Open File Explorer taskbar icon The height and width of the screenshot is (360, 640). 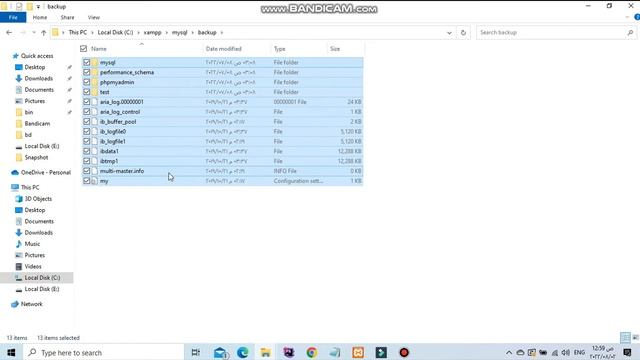[x=265, y=352]
